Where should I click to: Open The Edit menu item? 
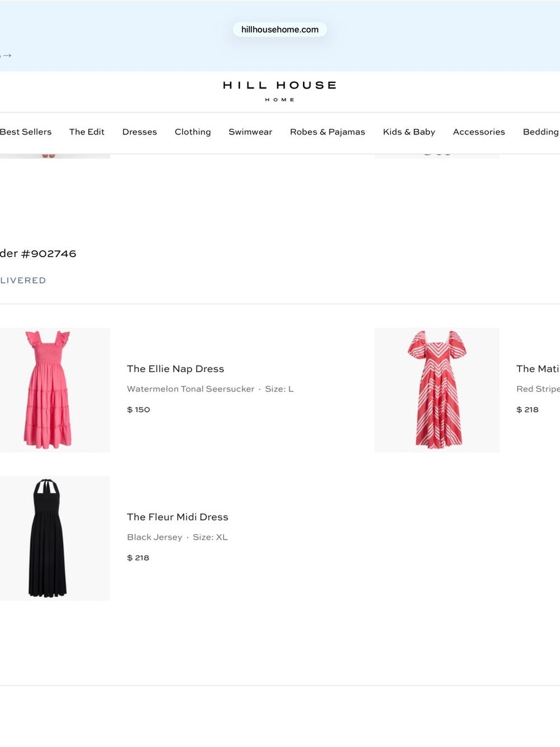[87, 132]
